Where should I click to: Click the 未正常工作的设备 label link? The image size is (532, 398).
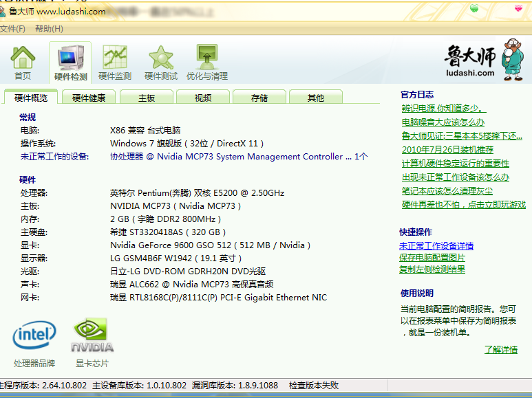(54, 157)
